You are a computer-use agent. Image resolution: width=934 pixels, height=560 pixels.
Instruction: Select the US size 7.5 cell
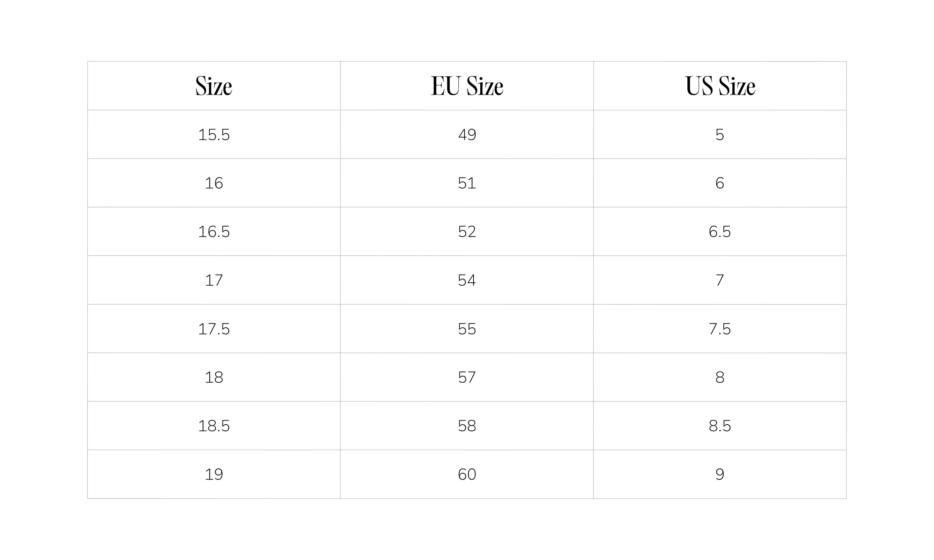pos(719,329)
